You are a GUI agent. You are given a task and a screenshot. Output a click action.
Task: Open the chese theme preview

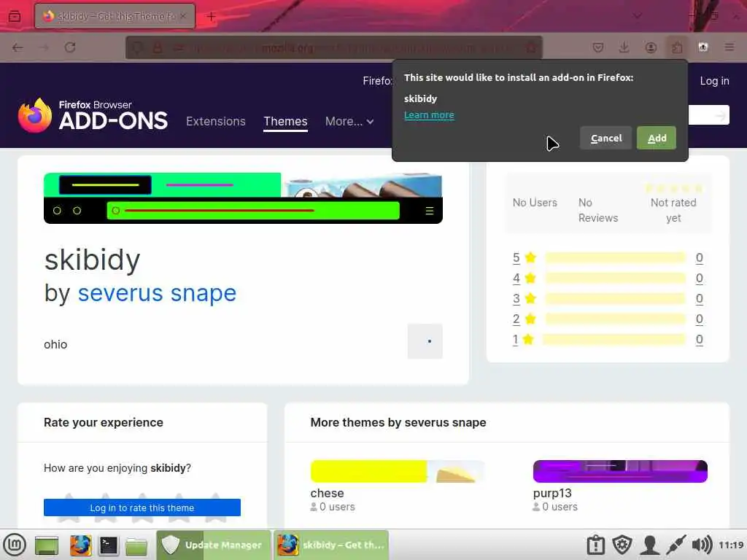(x=398, y=472)
